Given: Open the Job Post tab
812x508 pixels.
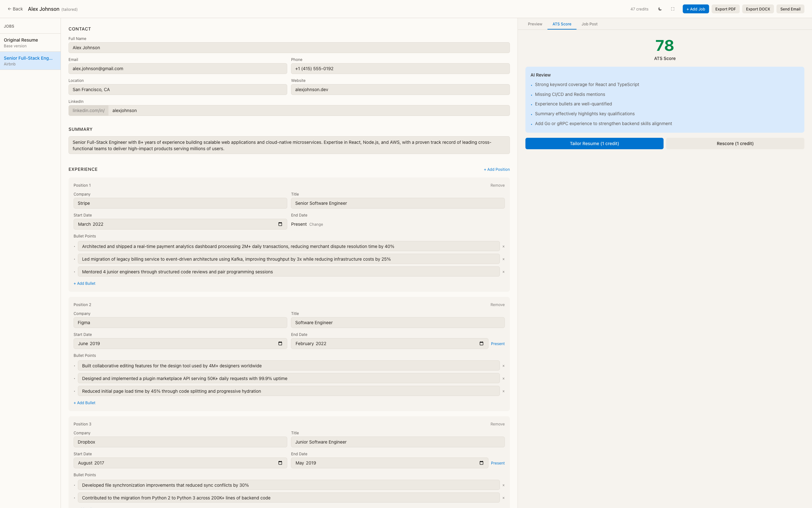Looking at the screenshot, I should (x=589, y=24).
